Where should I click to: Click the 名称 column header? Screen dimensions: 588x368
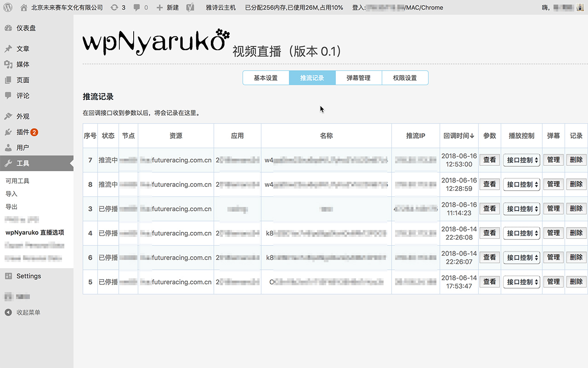tap(327, 136)
